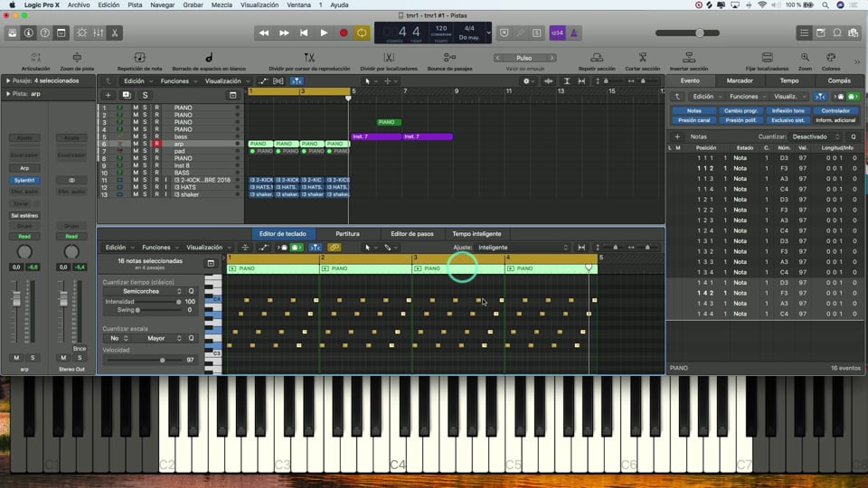Click Bounce de pasajes icon
868x488 pixels.
click(x=449, y=58)
